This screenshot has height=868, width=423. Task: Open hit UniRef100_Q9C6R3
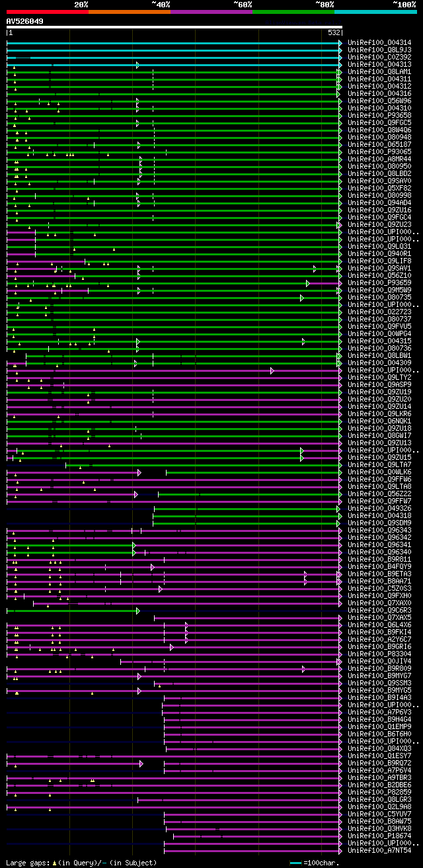[379, 611]
